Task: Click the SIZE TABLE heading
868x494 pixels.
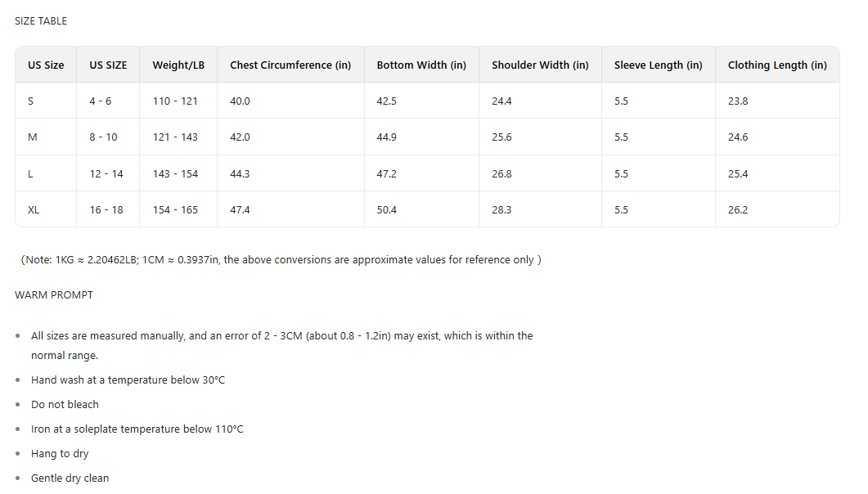Action: pos(41,21)
